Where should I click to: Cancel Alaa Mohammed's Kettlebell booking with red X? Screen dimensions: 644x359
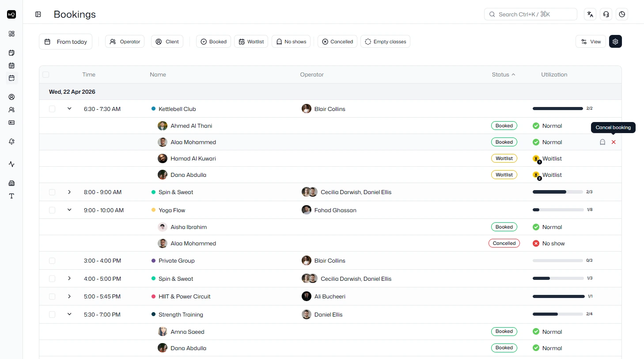(614, 142)
